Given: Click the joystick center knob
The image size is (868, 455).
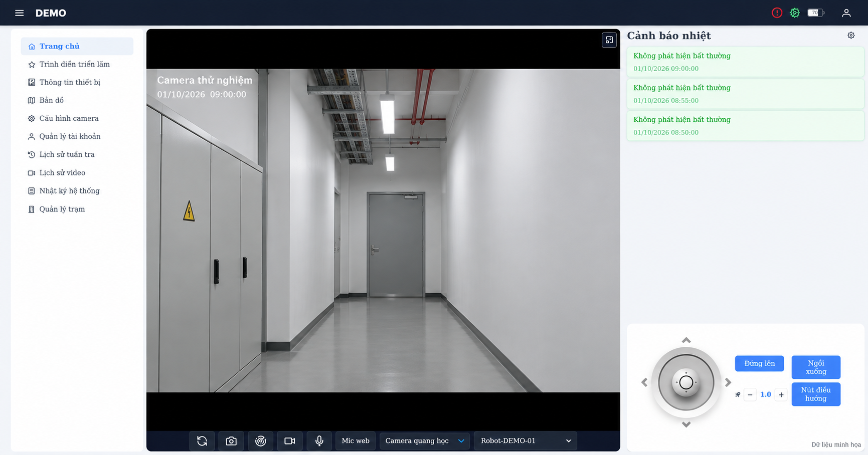Looking at the screenshot, I should click(686, 382).
